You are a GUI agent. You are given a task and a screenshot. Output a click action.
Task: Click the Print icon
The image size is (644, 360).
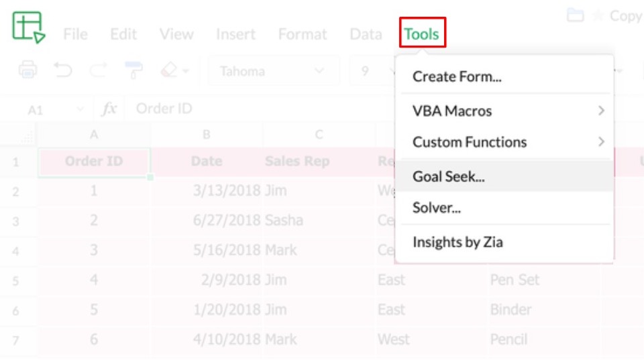click(28, 70)
